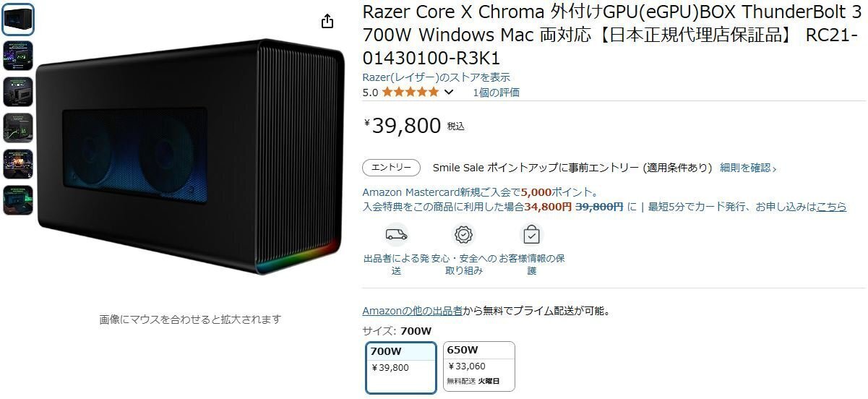Click the customer information protection icon
Screen dimensions: 868x399
click(x=531, y=235)
